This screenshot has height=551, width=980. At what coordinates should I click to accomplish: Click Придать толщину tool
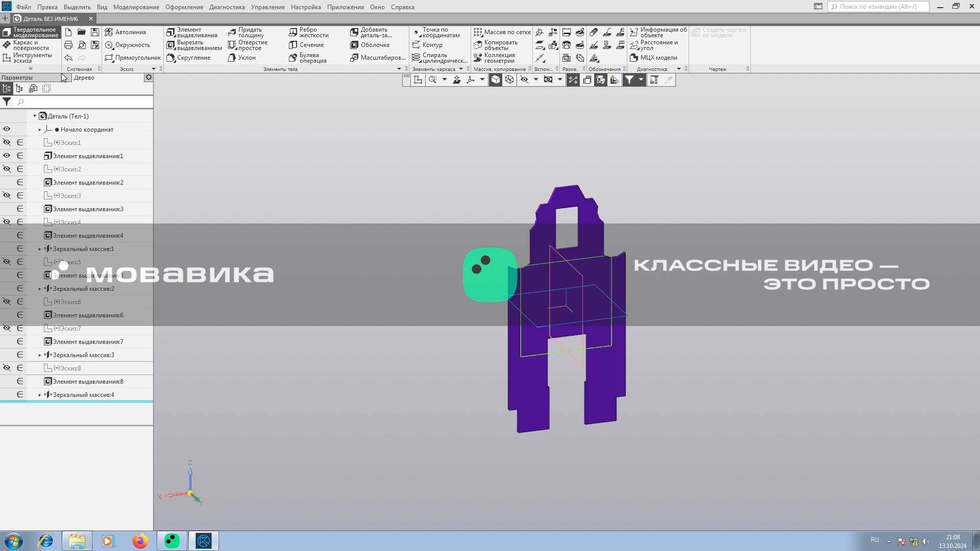tap(246, 33)
